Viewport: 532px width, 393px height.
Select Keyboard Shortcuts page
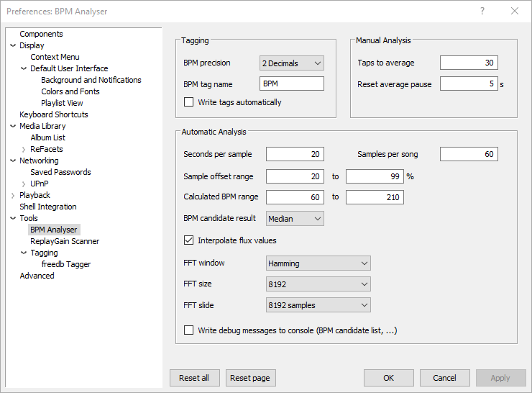pos(54,114)
